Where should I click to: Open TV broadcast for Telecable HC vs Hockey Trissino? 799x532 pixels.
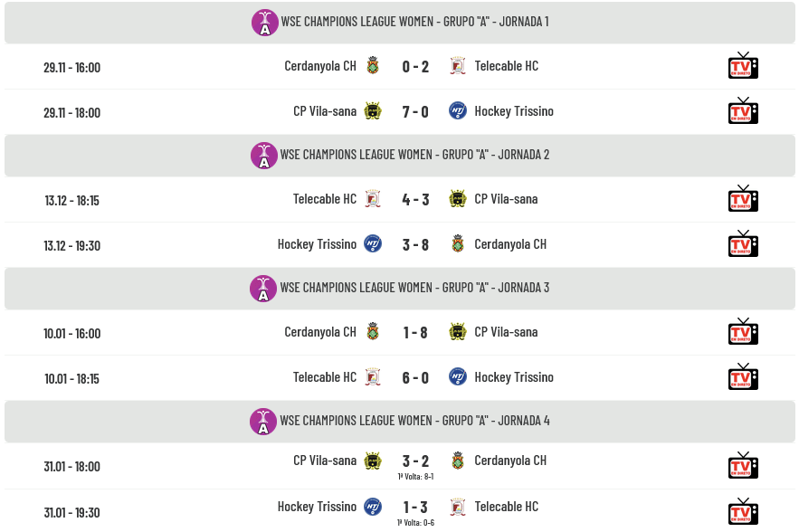click(743, 377)
